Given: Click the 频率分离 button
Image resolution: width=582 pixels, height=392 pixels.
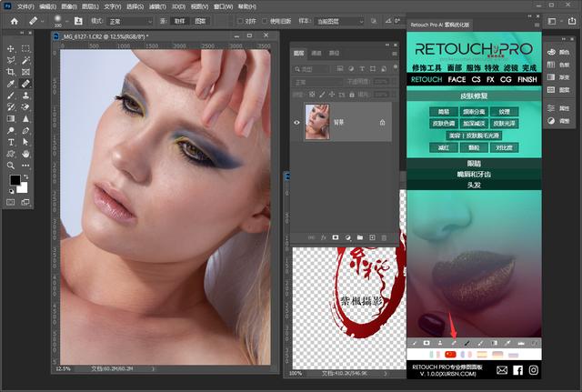Looking at the screenshot, I should (x=474, y=112).
